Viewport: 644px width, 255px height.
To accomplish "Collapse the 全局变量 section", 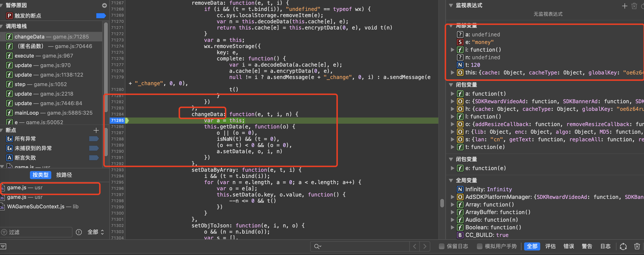I will pyautogui.click(x=451, y=180).
